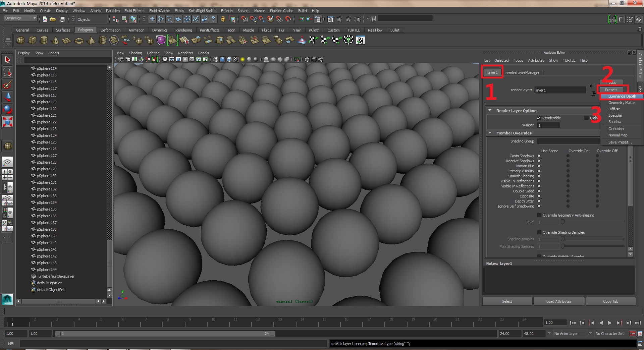Screen dimensions: 644x350
Task: Click the Load Attributes button
Action: point(558,301)
